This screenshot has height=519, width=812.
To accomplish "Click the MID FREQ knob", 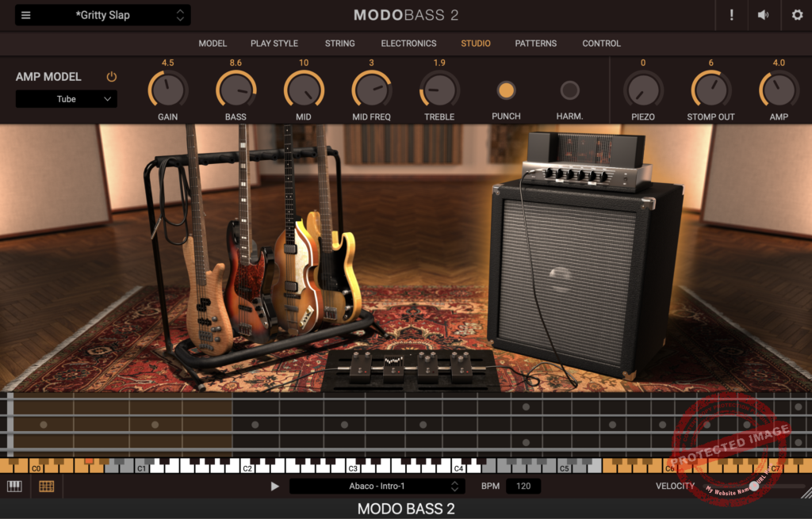I will click(371, 90).
